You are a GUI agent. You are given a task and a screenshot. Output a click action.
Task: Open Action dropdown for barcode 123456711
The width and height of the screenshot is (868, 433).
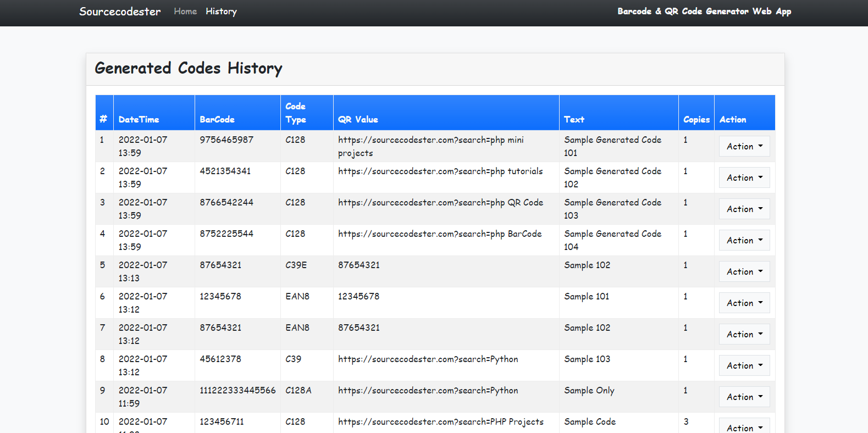click(x=744, y=426)
